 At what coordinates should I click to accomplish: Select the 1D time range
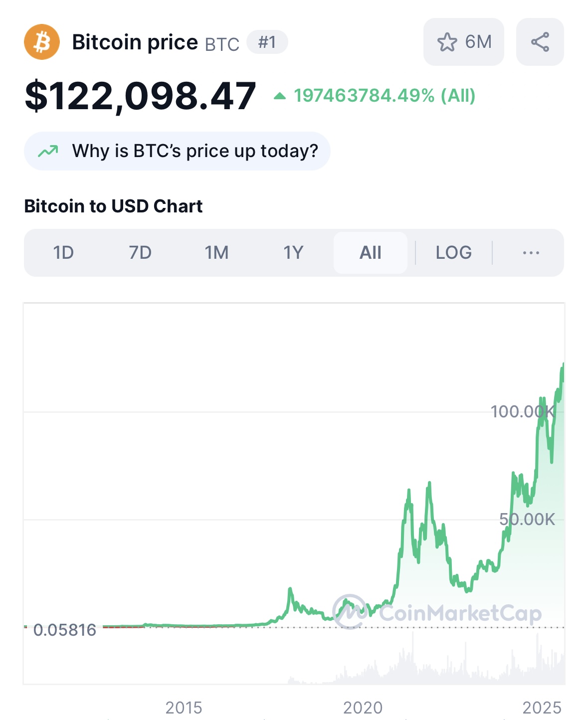tap(63, 253)
